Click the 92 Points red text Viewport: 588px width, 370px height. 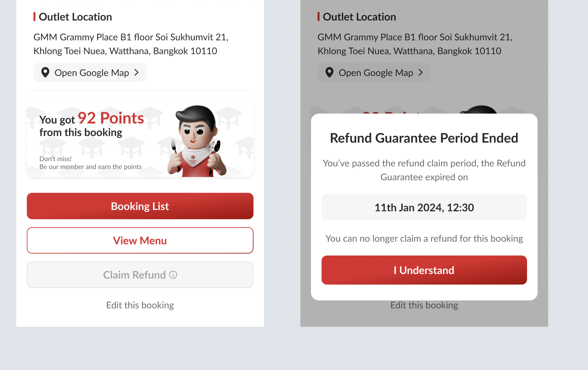[x=111, y=118]
